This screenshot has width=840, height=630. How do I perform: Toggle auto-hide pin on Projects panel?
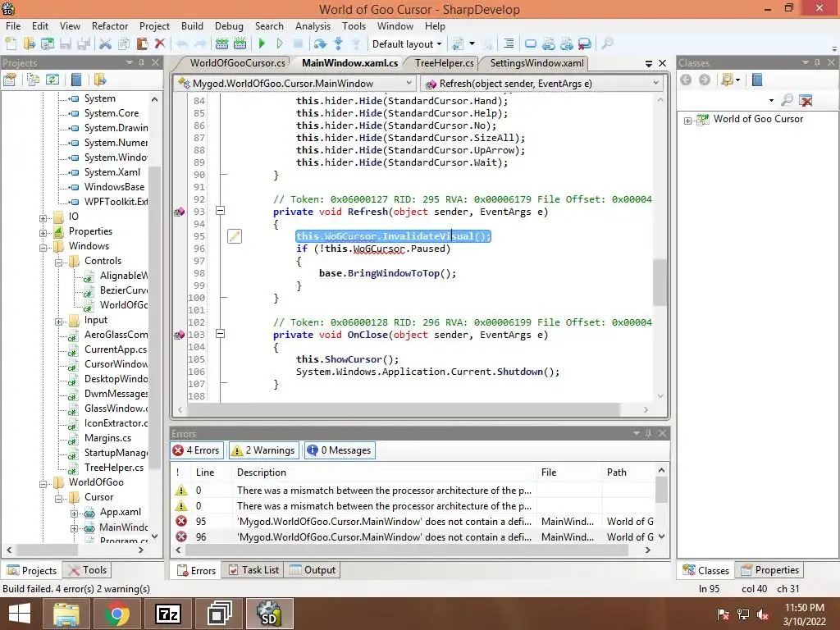(141, 62)
